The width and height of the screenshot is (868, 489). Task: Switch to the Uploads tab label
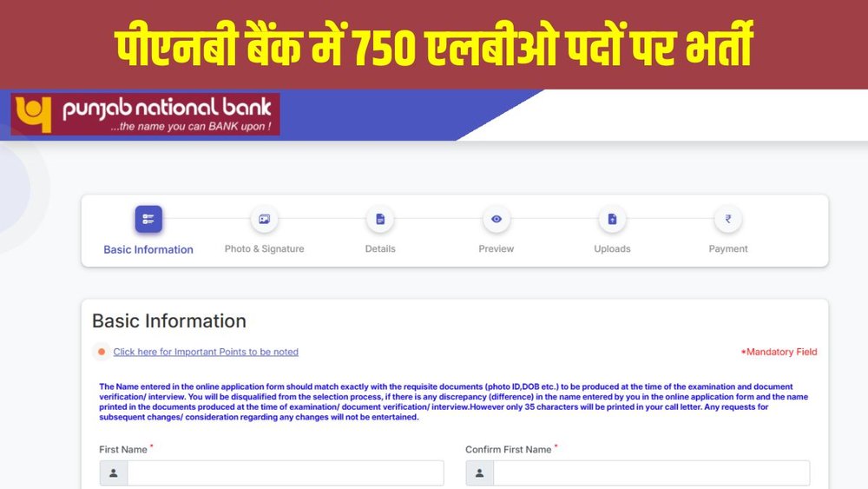[612, 249]
